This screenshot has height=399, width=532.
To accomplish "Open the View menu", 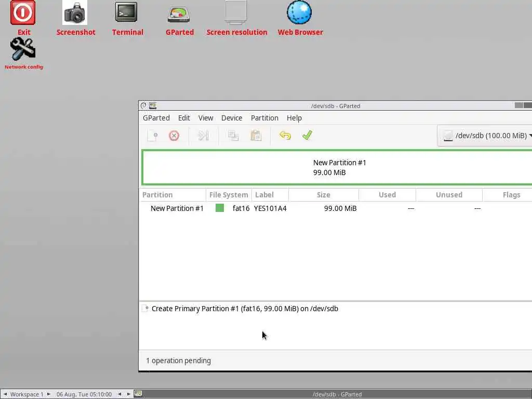I will [206, 118].
